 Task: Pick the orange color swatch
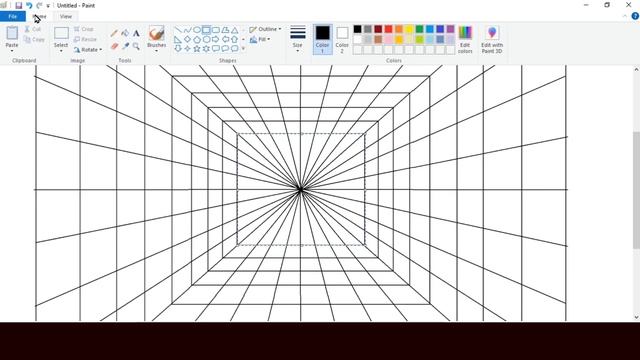pyautogui.click(x=399, y=29)
